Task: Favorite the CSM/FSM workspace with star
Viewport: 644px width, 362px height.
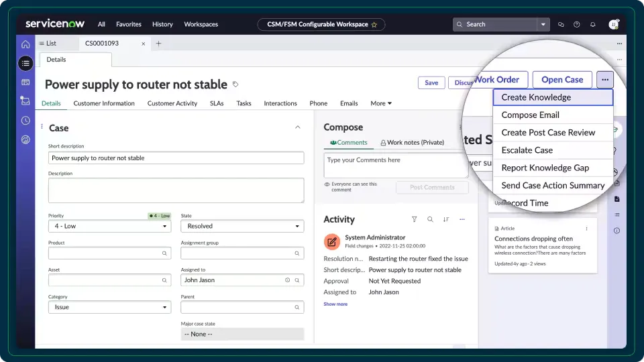Action: point(374,25)
